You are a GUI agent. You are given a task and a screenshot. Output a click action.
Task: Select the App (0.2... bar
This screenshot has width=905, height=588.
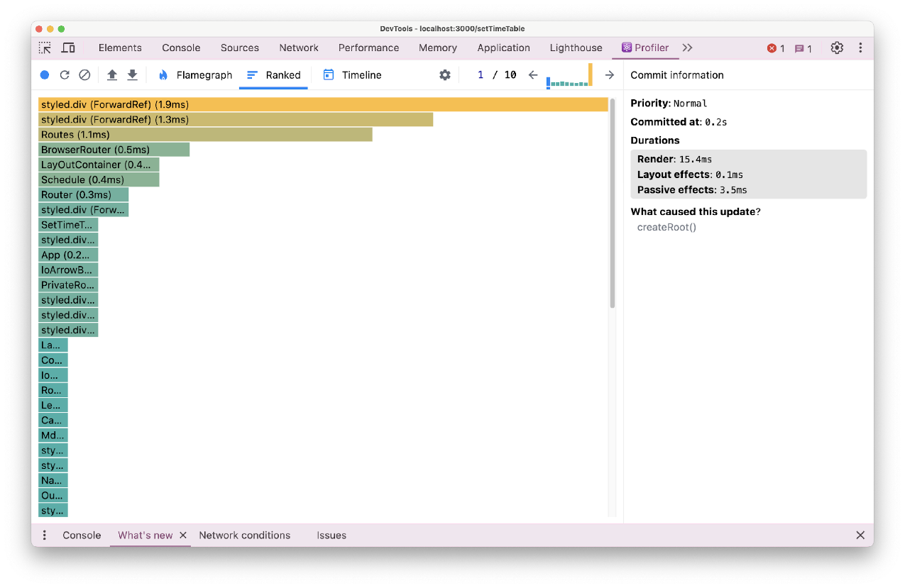point(68,255)
